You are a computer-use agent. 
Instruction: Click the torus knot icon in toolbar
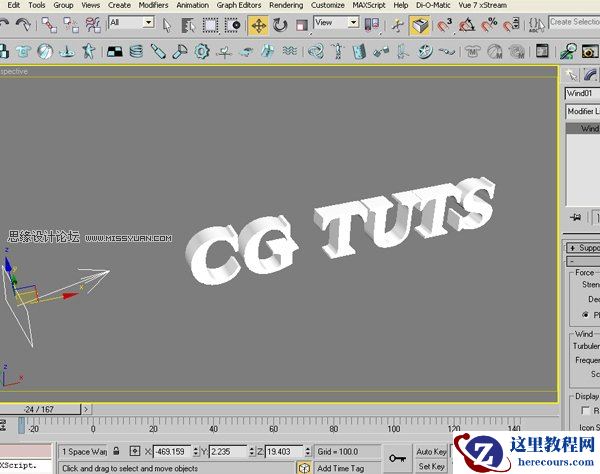[x=316, y=51]
